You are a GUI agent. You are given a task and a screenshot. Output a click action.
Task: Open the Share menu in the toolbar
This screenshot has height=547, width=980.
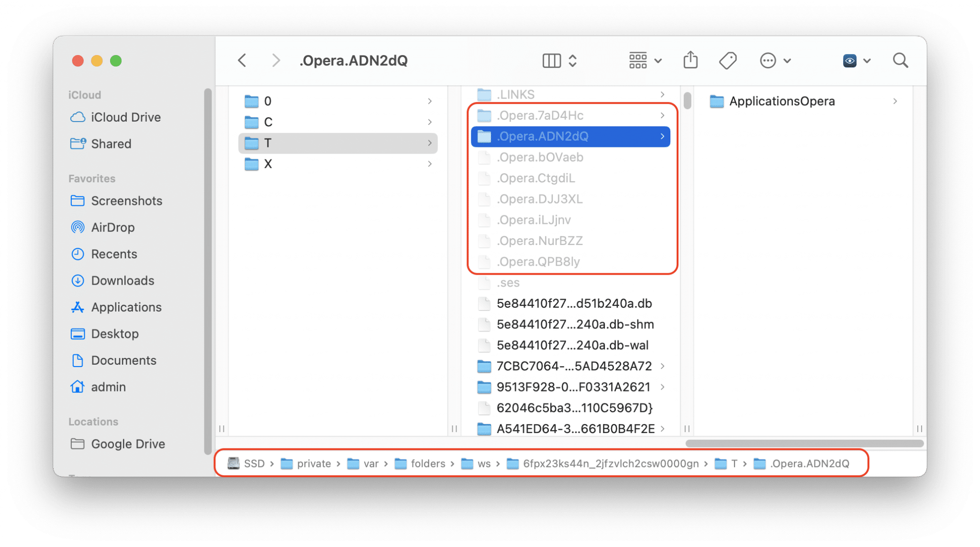[x=690, y=60]
